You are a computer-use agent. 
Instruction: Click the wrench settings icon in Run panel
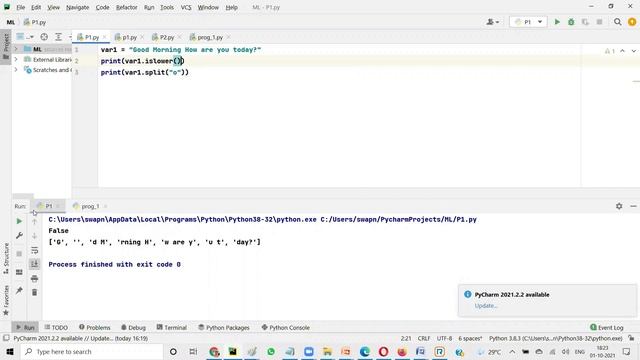[19, 236]
